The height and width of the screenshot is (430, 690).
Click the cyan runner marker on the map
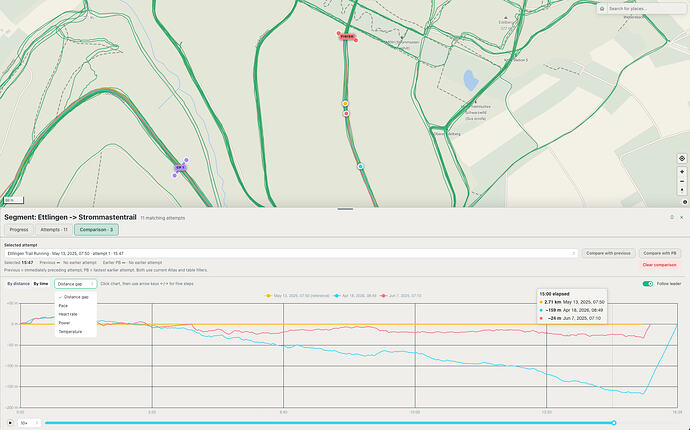(x=360, y=166)
